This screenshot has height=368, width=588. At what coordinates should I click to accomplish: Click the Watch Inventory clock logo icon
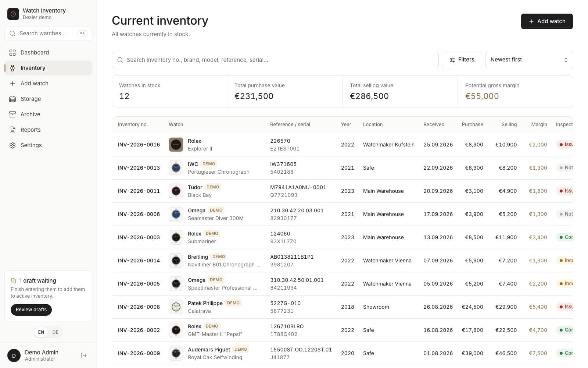pyautogui.click(x=13, y=14)
